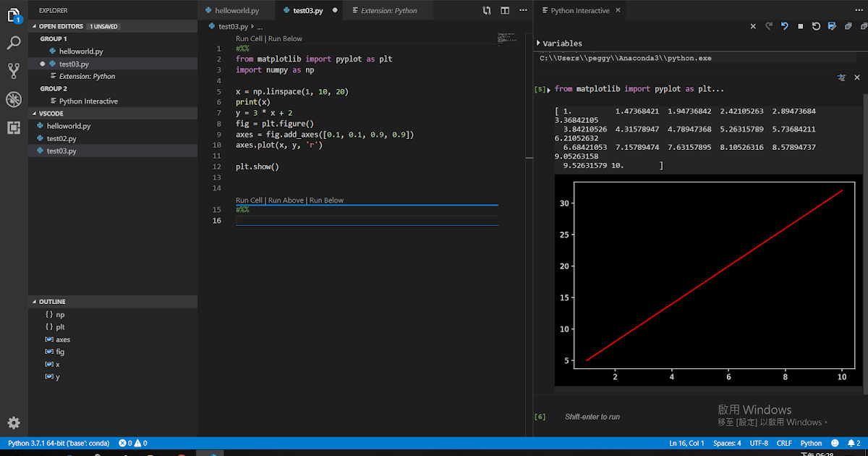Change CRLF end of line sequence
This screenshot has height=456, width=868.
click(x=784, y=443)
